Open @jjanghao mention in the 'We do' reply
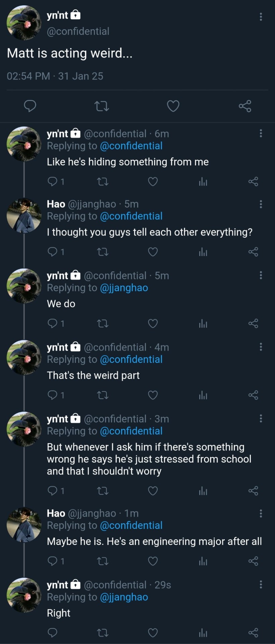Image resolution: width=275 pixels, height=644 pixels. point(124,288)
